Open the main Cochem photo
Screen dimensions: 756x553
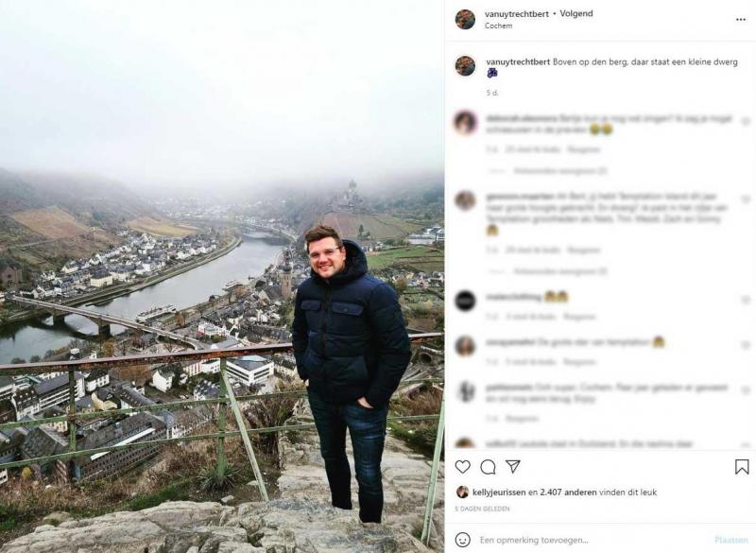click(x=222, y=276)
